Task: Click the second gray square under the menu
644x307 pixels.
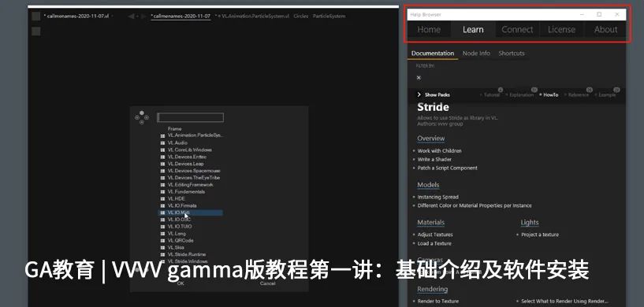Action: (36, 31)
